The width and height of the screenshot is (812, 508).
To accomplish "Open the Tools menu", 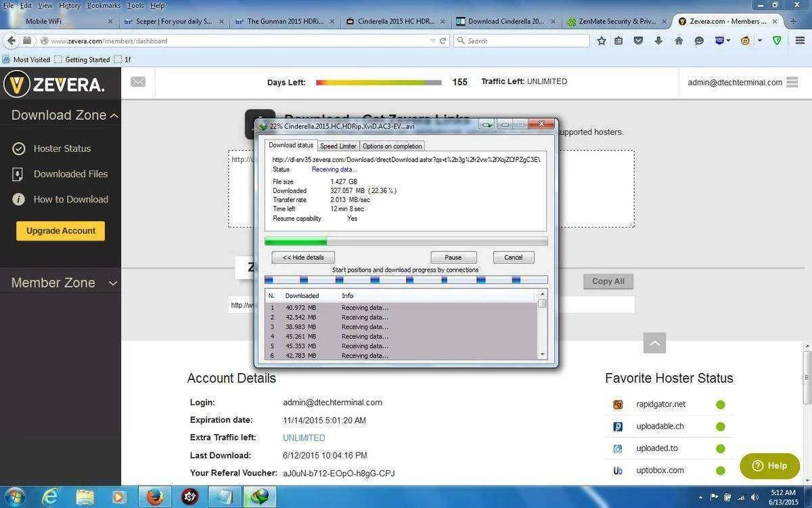I will (x=135, y=5).
